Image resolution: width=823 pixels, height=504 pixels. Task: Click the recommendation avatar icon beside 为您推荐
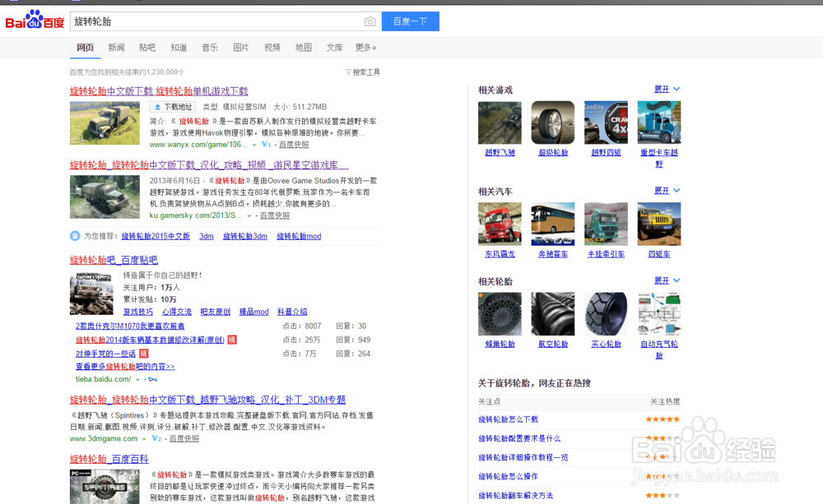point(75,236)
